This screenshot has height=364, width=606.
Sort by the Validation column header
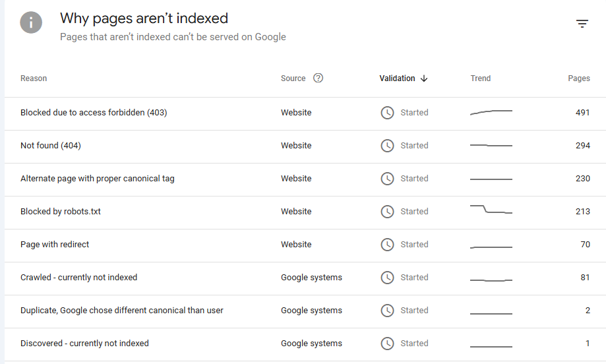click(397, 78)
